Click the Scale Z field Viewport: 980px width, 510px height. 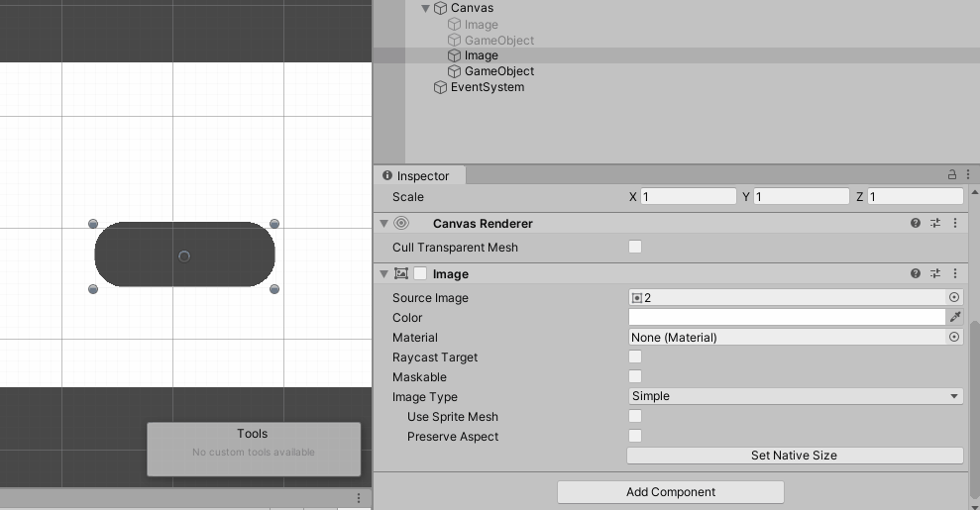click(x=915, y=197)
